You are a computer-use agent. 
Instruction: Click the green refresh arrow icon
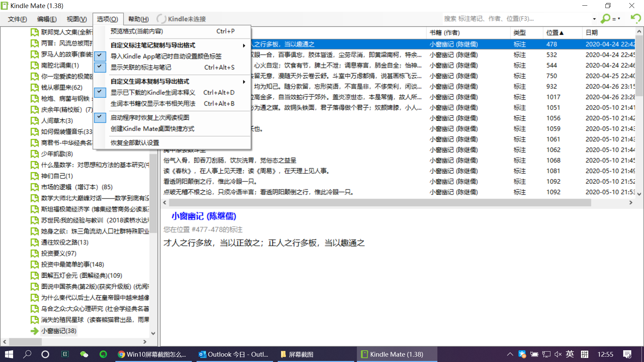tap(635, 18)
